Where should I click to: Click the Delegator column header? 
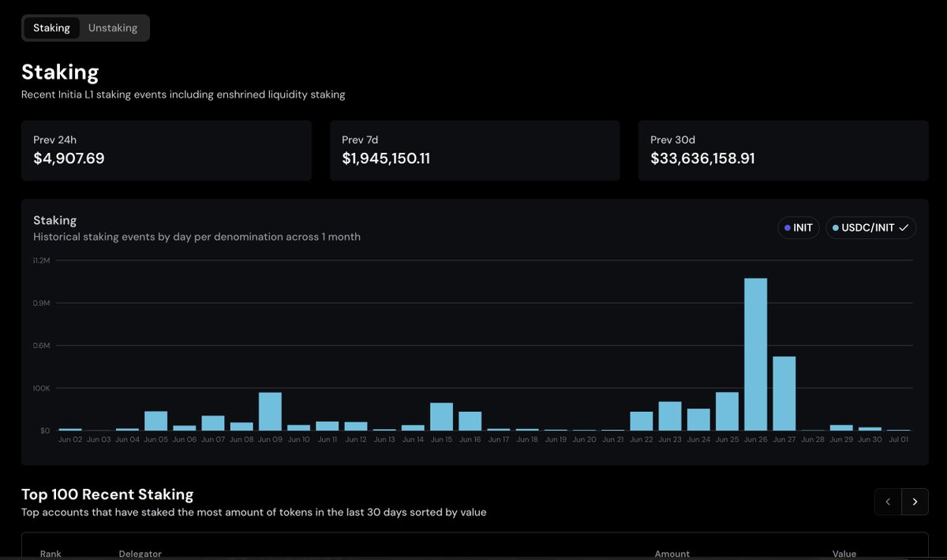[x=140, y=554]
